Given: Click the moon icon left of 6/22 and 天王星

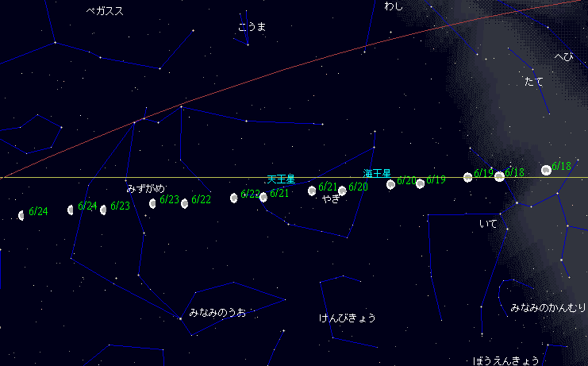Looking at the screenshot, I should pyautogui.click(x=234, y=198).
